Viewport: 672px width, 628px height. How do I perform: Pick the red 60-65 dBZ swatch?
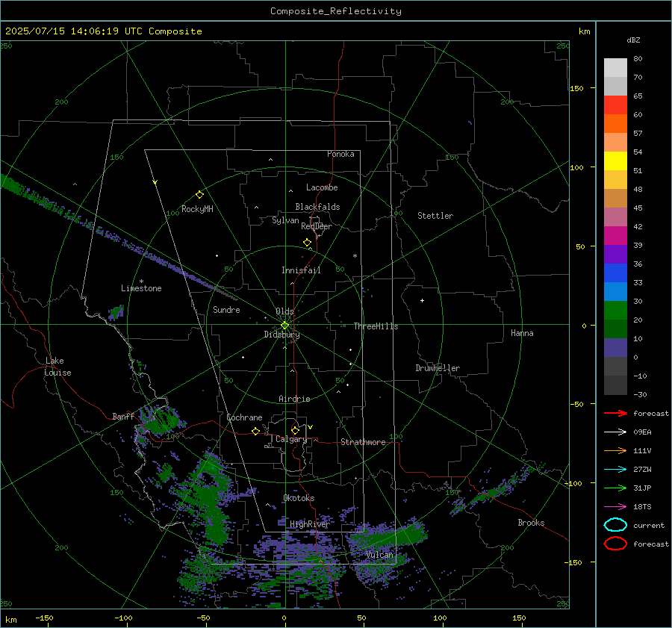click(x=615, y=105)
